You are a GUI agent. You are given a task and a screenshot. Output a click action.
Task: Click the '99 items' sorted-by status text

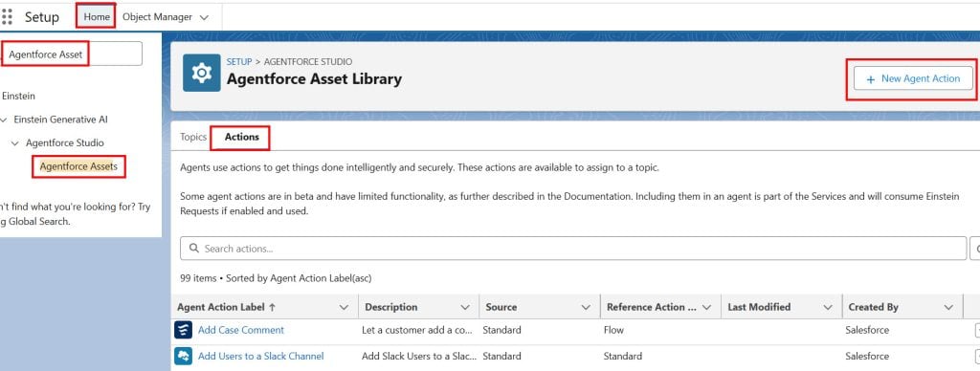click(x=276, y=278)
